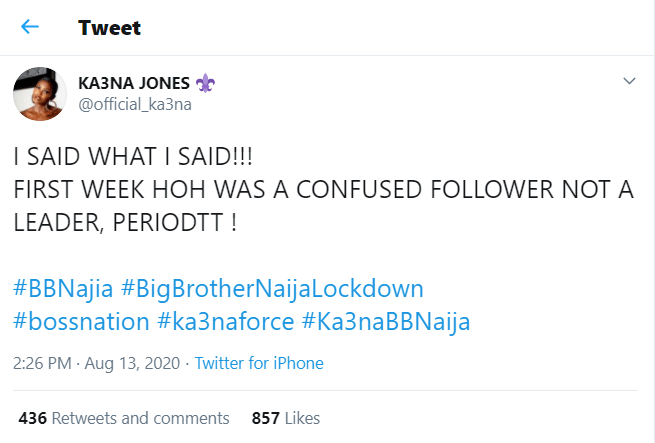Open the tweet options chevron menu
The height and width of the screenshot is (443, 655).
[x=629, y=81]
